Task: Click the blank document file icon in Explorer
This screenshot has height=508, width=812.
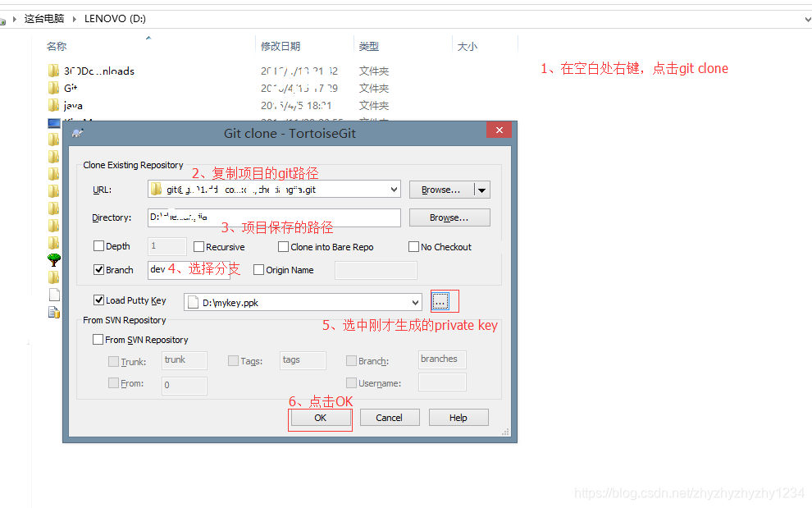Action: pos(54,295)
